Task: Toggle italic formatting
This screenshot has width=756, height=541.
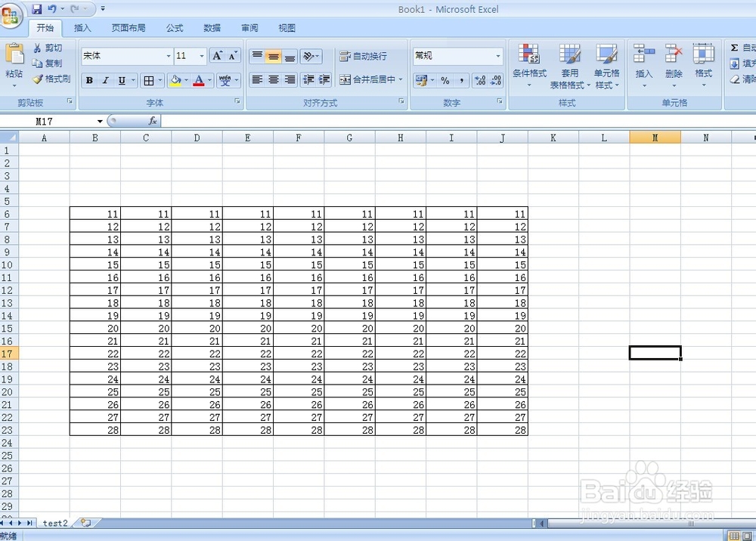Action: point(105,80)
